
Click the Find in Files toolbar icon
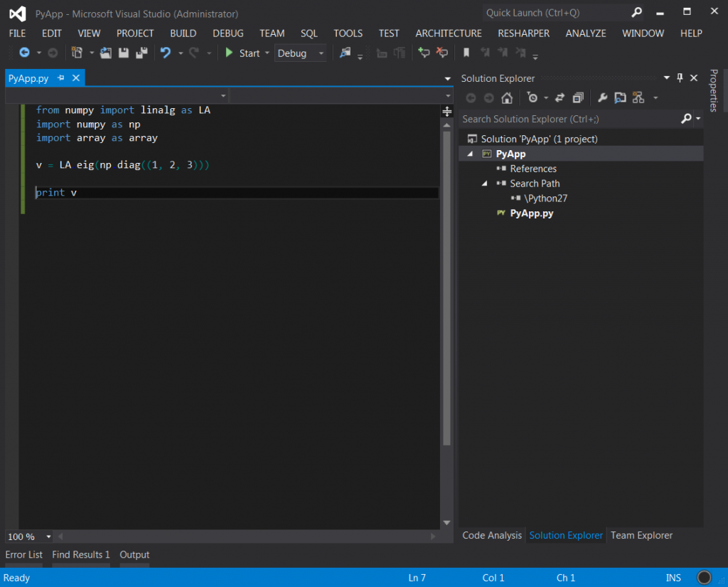point(345,53)
